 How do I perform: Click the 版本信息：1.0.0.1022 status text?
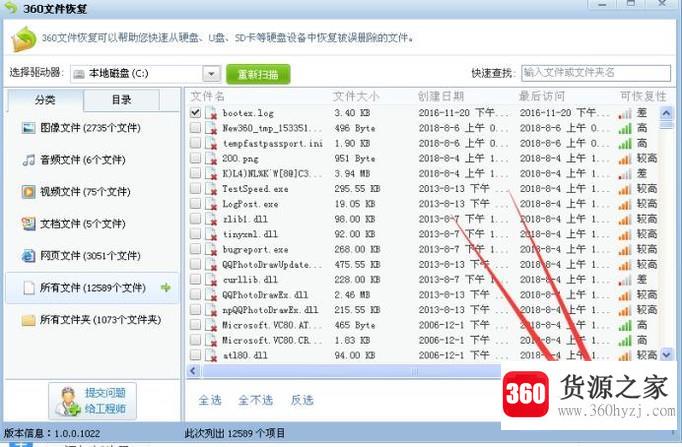pos(52,434)
